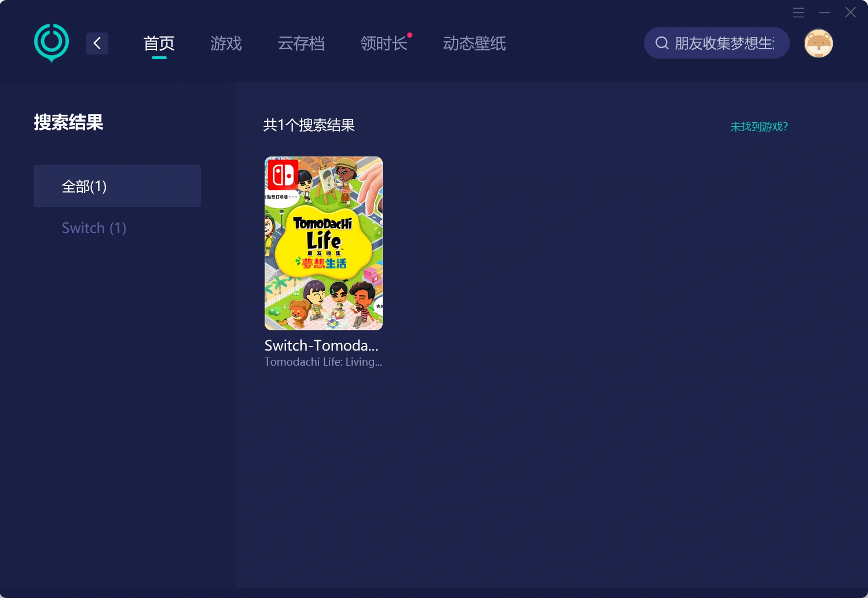
Task: Go back with the arrow button
Action: (97, 43)
